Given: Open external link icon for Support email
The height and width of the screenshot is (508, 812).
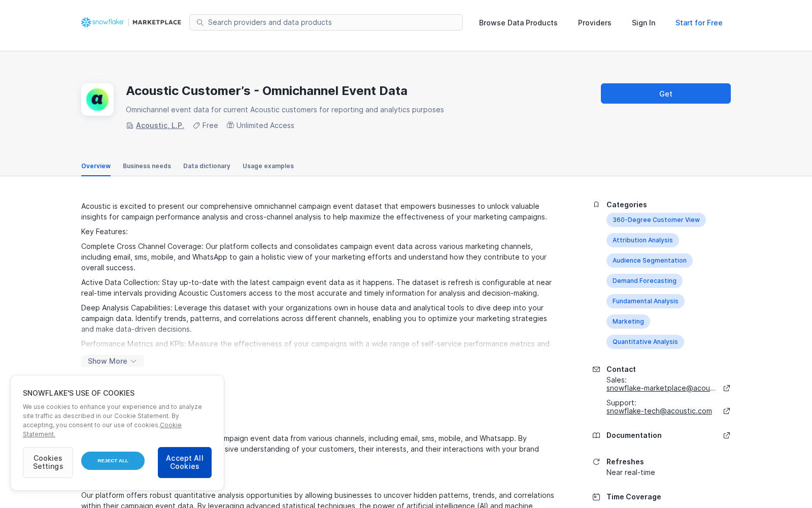Looking at the screenshot, I should (727, 411).
